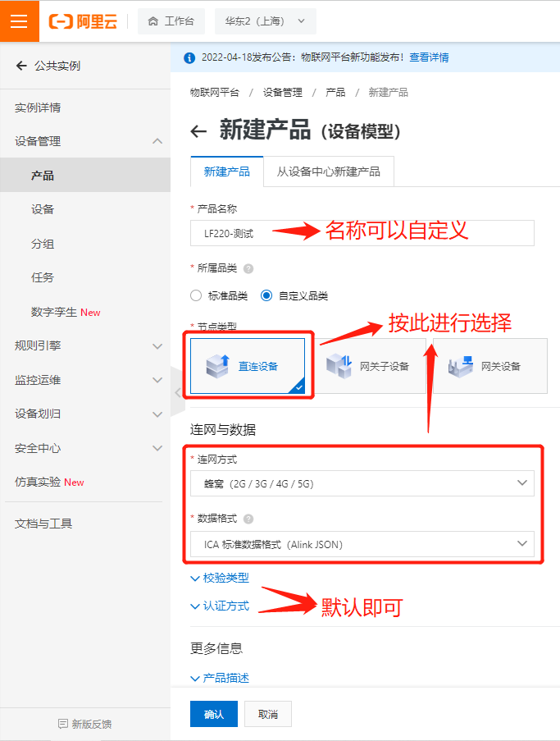Click the 确认 button
This screenshot has width=560, height=741.
[x=214, y=714]
